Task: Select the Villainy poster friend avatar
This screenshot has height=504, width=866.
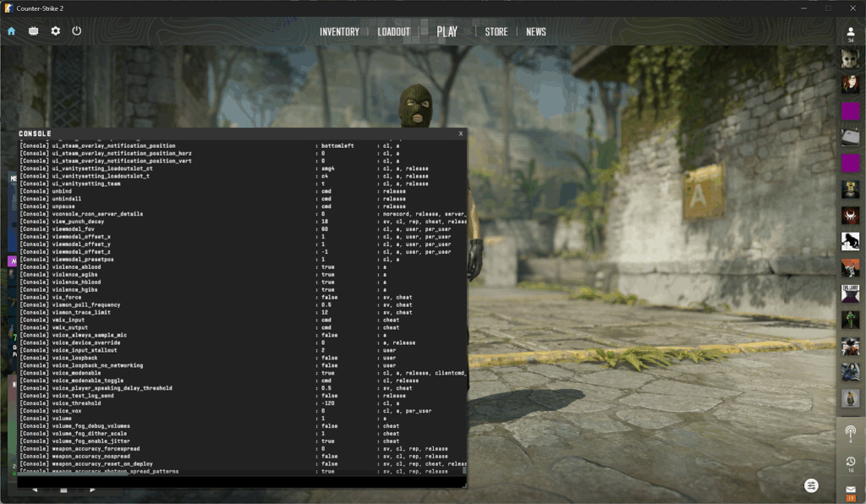Action: click(x=850, y=293)
